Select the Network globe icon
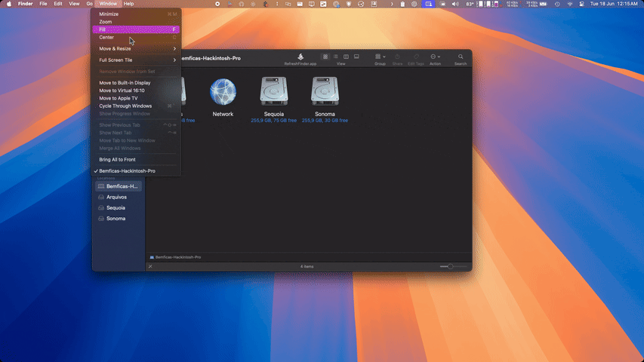644x362 pixels. click(223, 92)
